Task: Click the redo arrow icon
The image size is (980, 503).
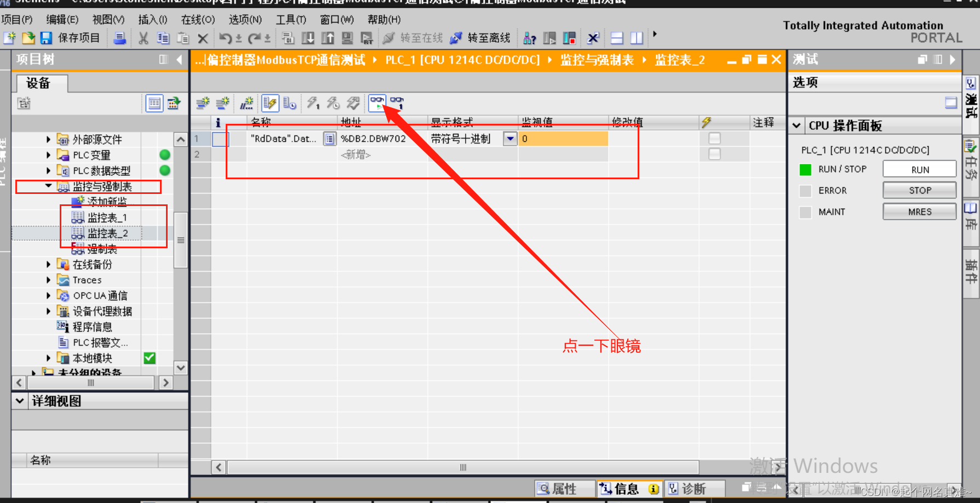Action: pos(254,38)
